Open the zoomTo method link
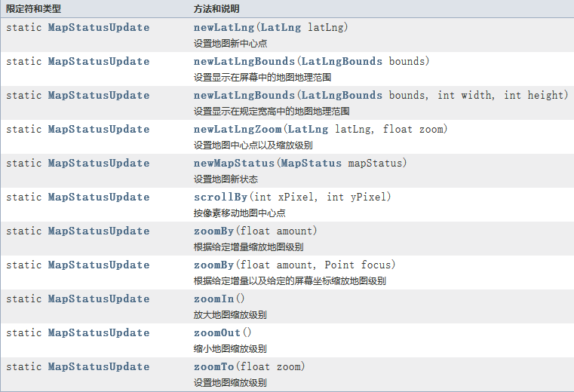The height and width of the screenshot is (392, 574). 213,366
